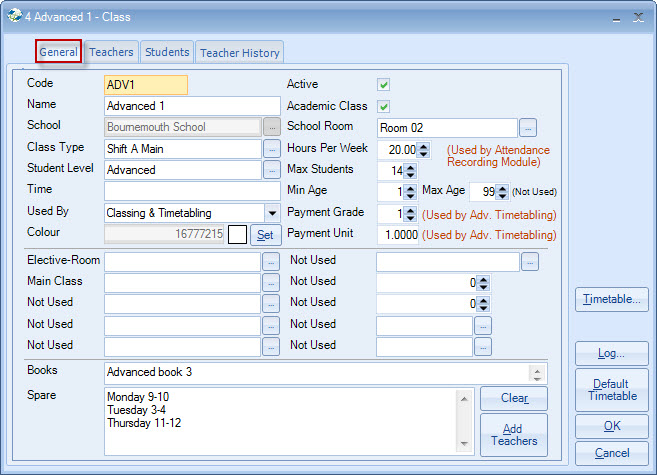Switch to the Teachers tab
657x475 pixels.
pyautogui.click(x=111, y=52)
